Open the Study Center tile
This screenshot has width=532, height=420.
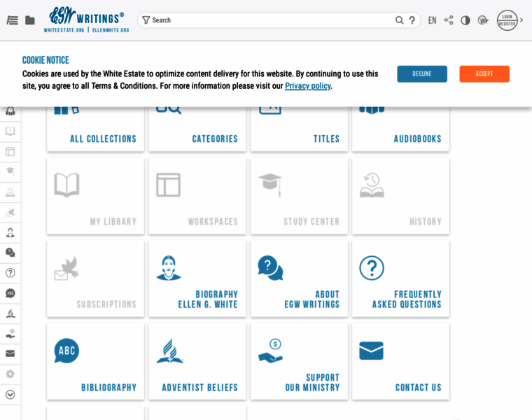(299, 196)
